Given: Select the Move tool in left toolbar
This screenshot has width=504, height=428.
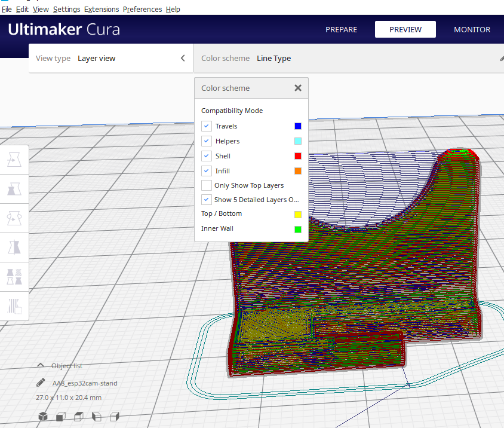Looking at the screenshot, I should click(14, 160).
